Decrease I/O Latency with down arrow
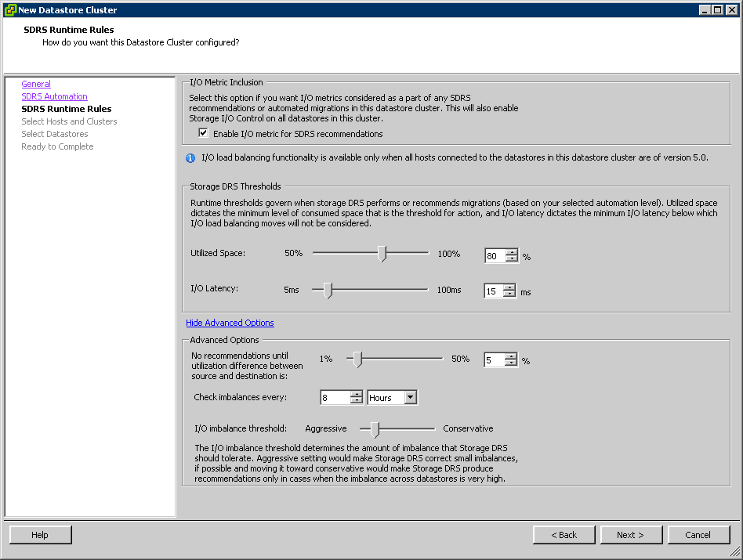 (x=509, y=294)
